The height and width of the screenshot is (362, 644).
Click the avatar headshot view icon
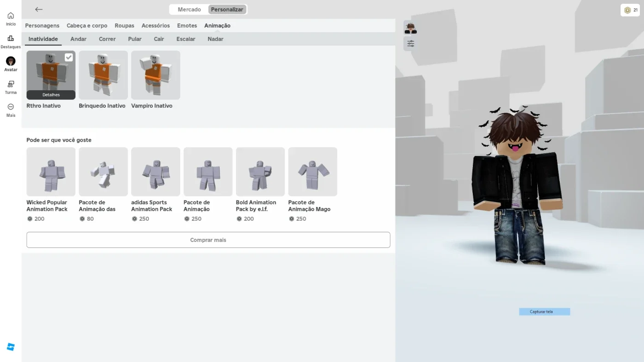[410, 28]
